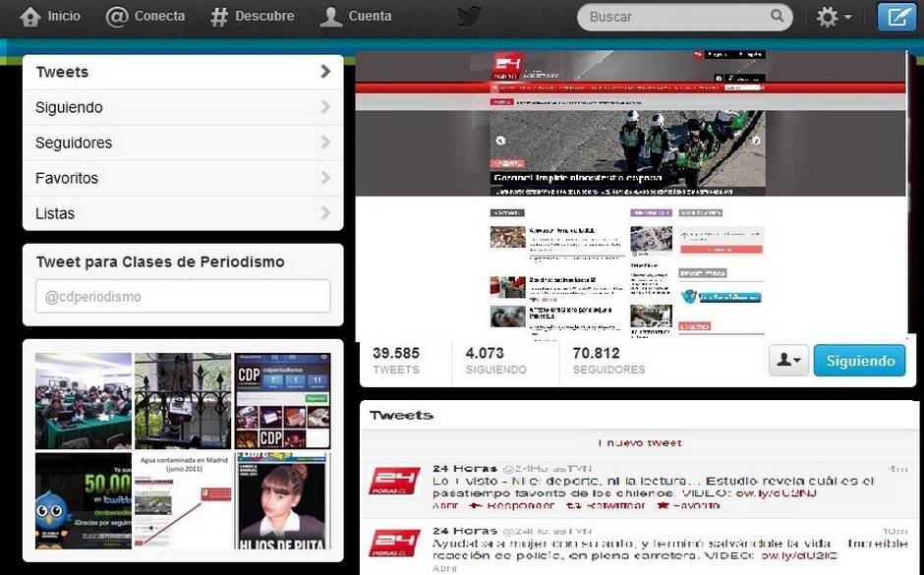The image size is (924, 575).
Task: Open the 24 Horas profile header image
Action: [x=630, y=196]
